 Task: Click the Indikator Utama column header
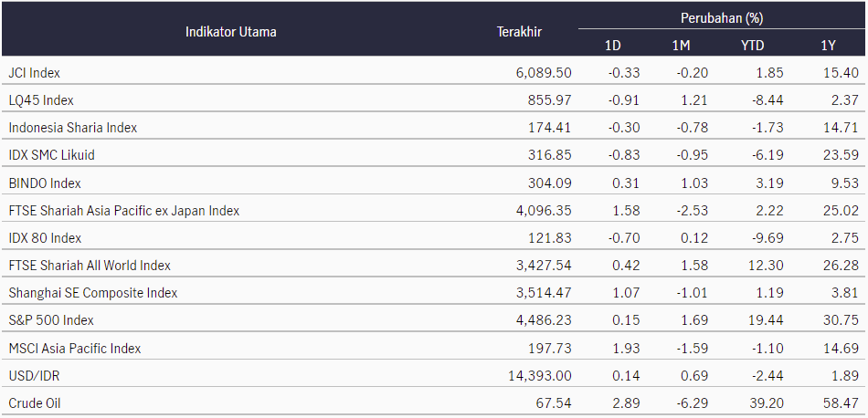(230, 32)
